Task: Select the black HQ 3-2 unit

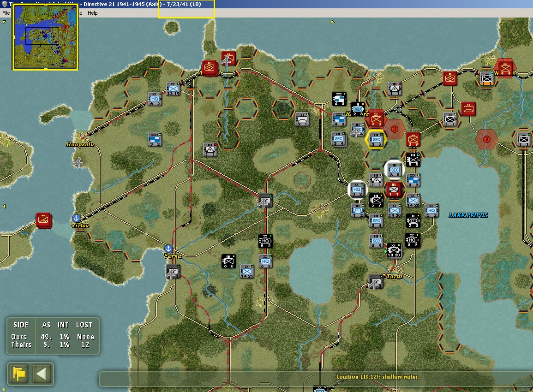Action: pyautogui.click(x=413, y=240)
